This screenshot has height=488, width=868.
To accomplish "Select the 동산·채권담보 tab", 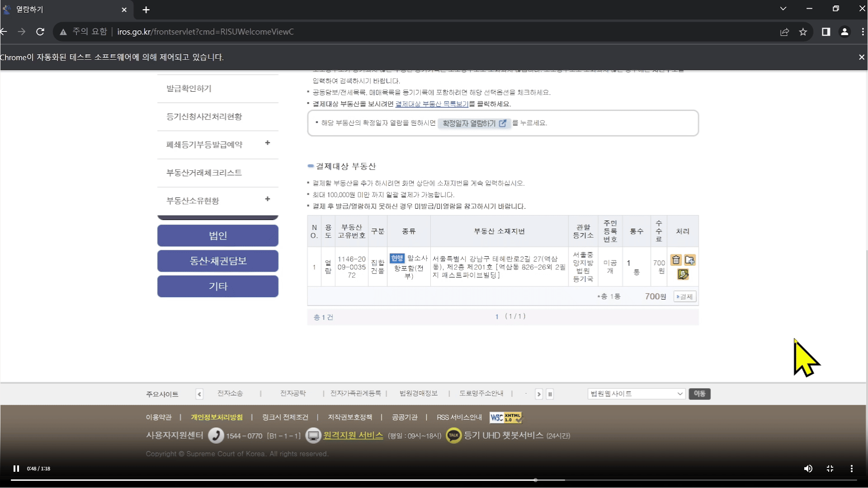I will coord(217,261).
